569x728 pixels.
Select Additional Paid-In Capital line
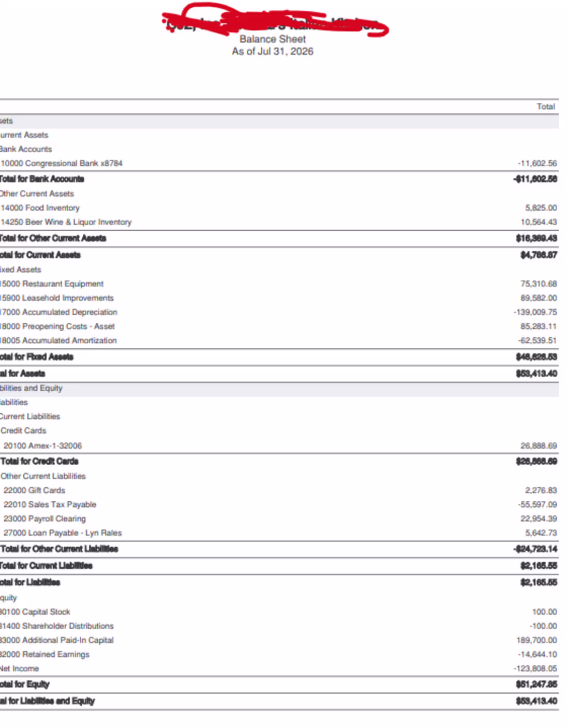tap(279, 641)
